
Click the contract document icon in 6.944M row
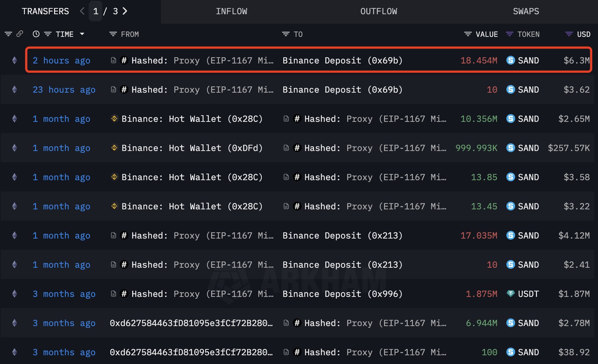pyautogui.click(x=287, y=323)
